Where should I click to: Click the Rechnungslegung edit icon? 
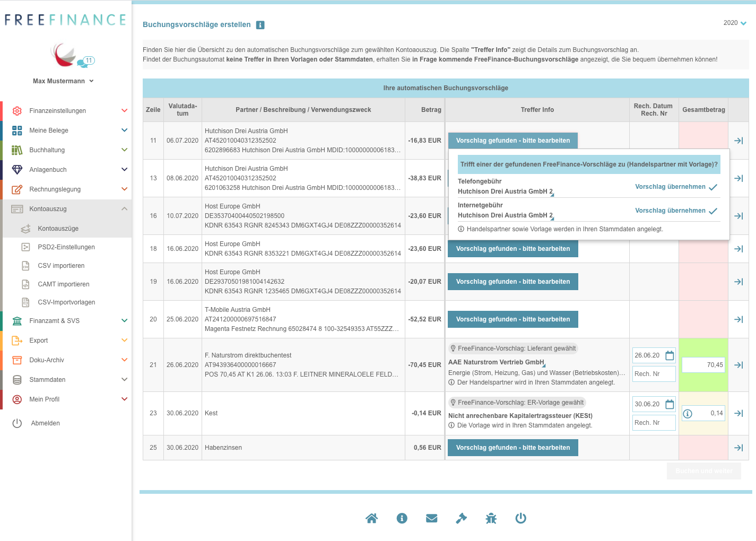click(17, 189)
